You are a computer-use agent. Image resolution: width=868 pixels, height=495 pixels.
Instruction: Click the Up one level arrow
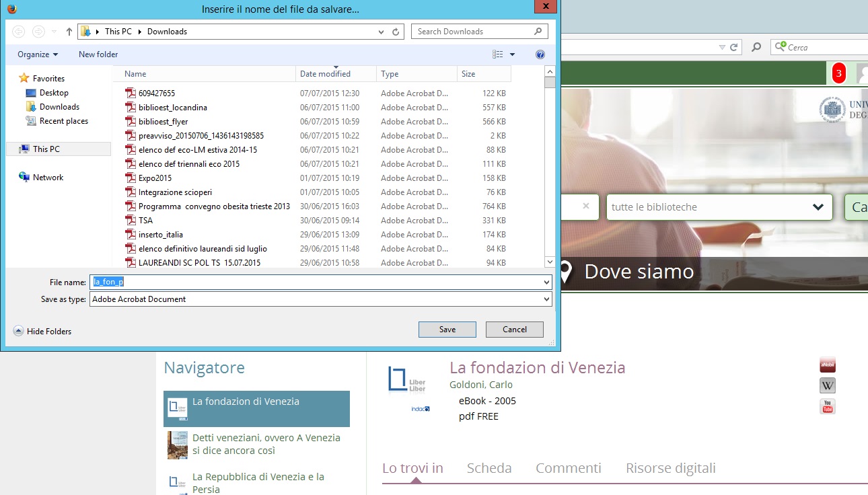pos(69,32)
